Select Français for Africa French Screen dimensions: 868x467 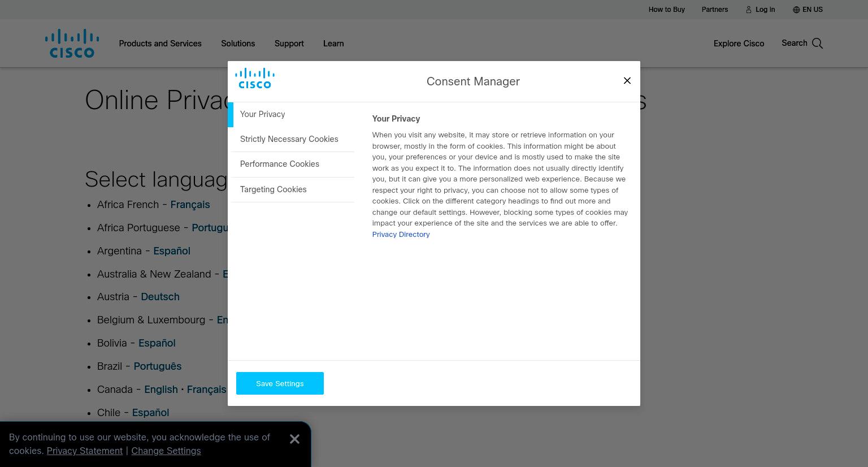click(x=190, y=205)
